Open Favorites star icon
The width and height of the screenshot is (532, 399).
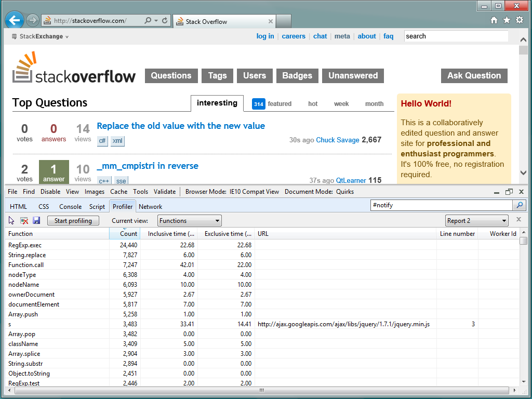[x=507, y=20]
